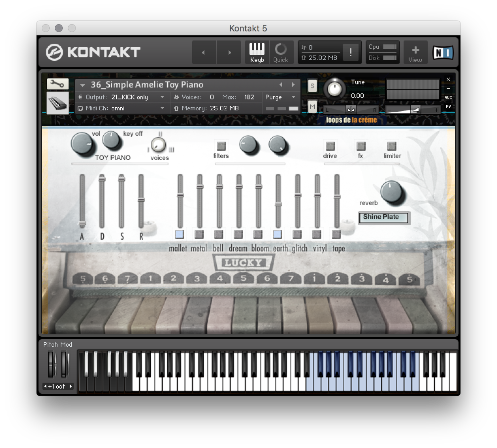Open the Shine Plate reverb selector

click(x=384, y=217)
